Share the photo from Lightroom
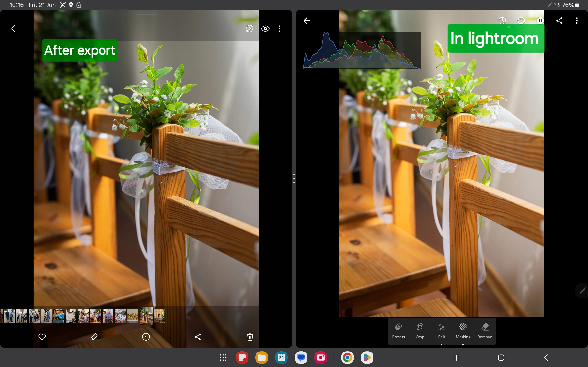588x367 pixels. pos(559,21)
